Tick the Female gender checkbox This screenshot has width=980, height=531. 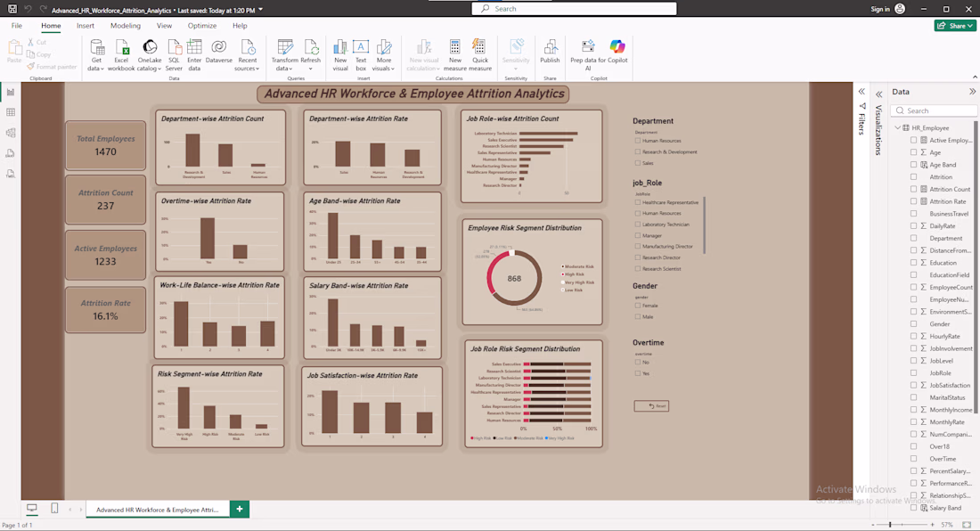click(638, 306)
